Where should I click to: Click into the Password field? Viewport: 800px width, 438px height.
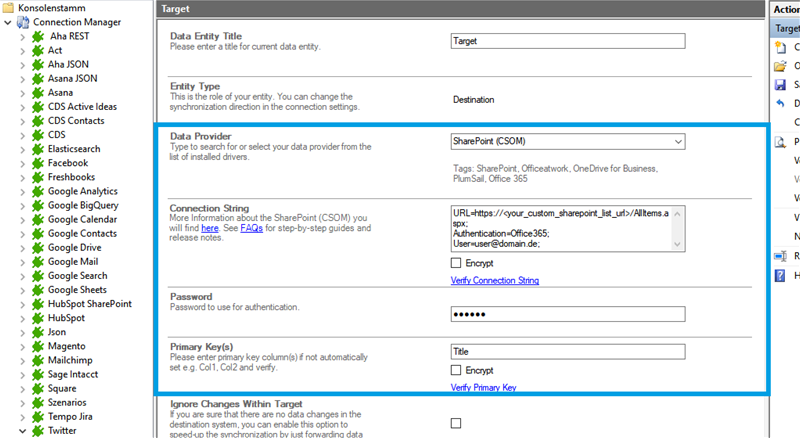[567, 314]
